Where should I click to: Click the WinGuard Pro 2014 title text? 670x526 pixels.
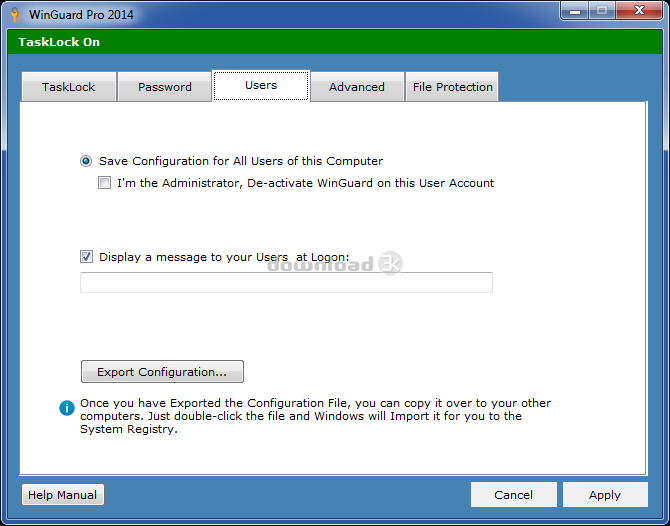pos(81,15)
